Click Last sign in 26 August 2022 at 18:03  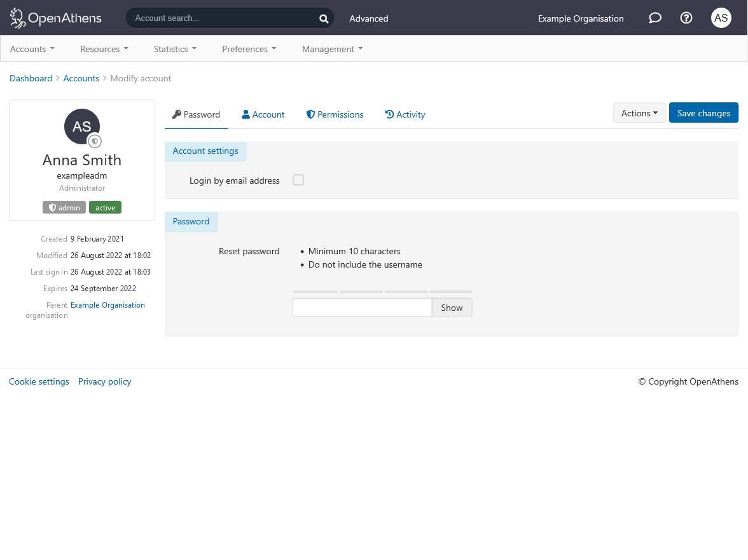[x=111, y=272]
